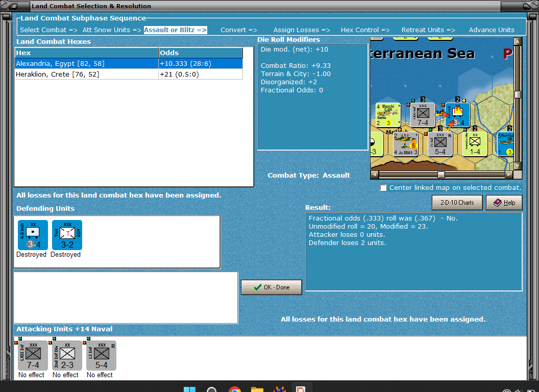Click the Hurricane IIA aircraft counter on map
Image resolution: width=539 pixels, height=392 pixels.
[x=505, y=144]
